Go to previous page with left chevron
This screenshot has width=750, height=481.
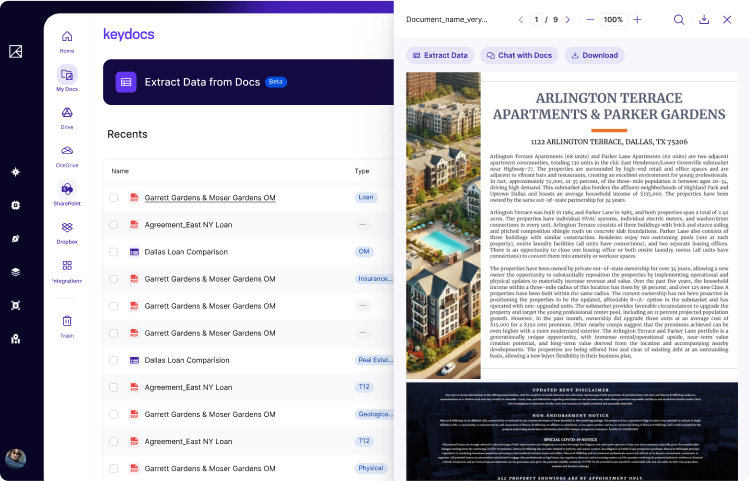pyautogui.click(x=520, y=19)
